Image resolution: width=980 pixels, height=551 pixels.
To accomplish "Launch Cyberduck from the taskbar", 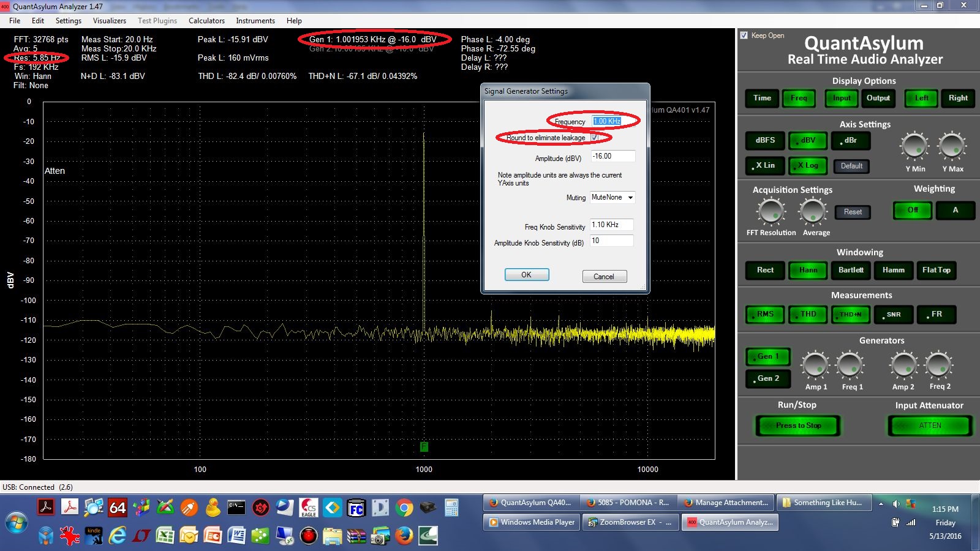I will coord(213,507).
